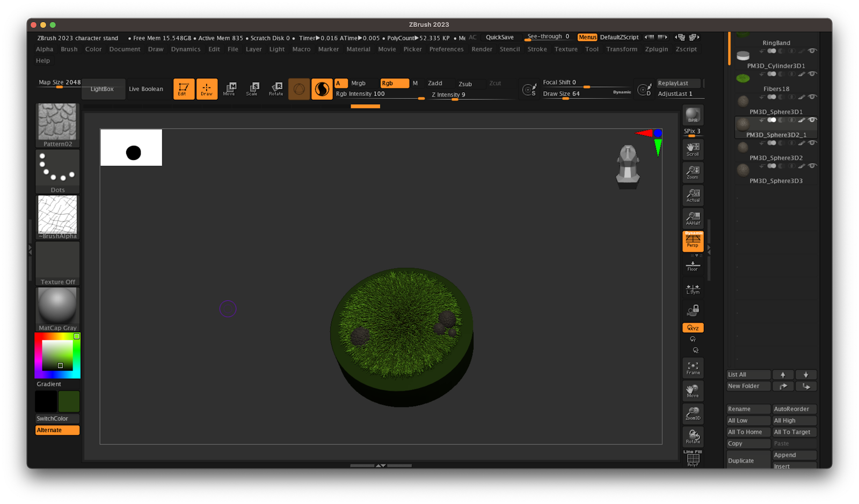Click the sphere sculpt-mode icon beside Rotate

(299, 89)
